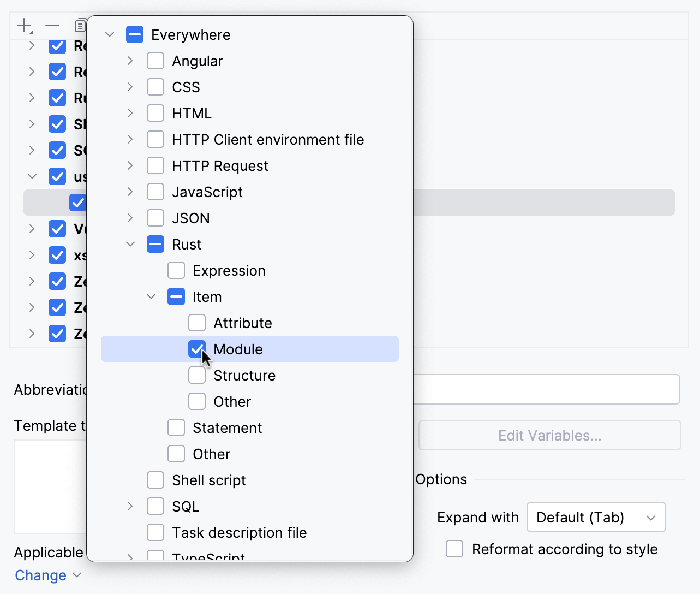Collapse the Rust tree node
The width and height of the screenshot is (700, 594).
click(x=130, y=244)
